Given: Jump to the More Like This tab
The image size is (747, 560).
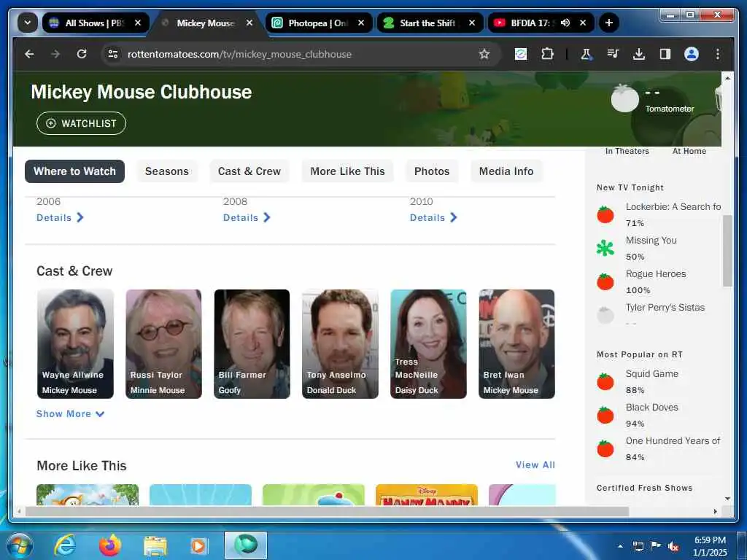Looking at the screenshot, I should [347, 171].
